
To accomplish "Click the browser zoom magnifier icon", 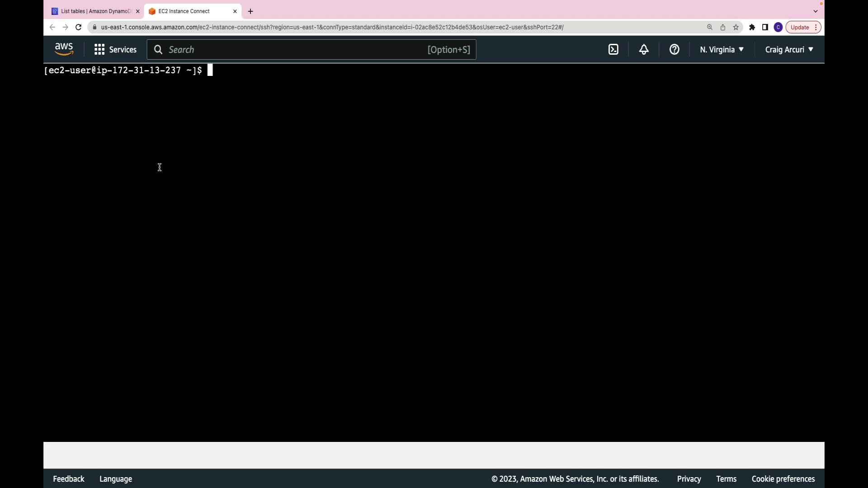I will click(x=710, y=28).
